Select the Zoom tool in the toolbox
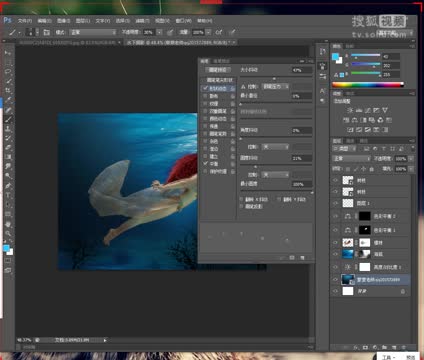This screenshot has height=360, width=424. pyautogui.click(x=8, y=233)
